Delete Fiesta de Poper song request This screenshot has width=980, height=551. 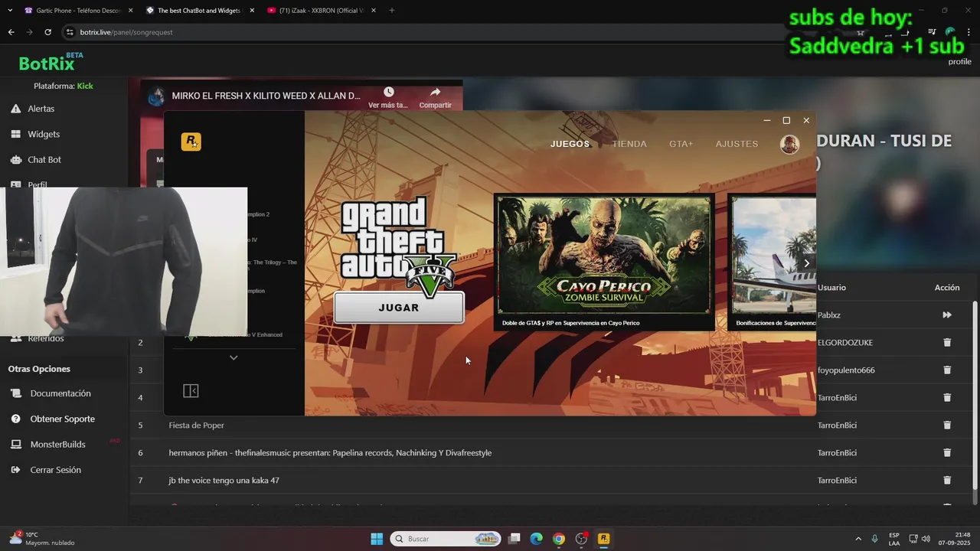947,425
